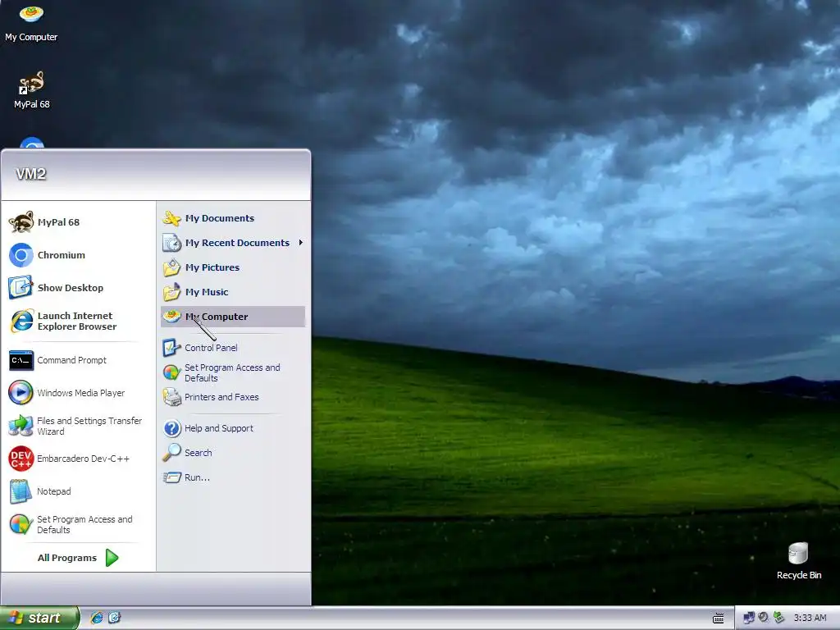Click on-screen keyboard taskbar icon

coord(719,619)
